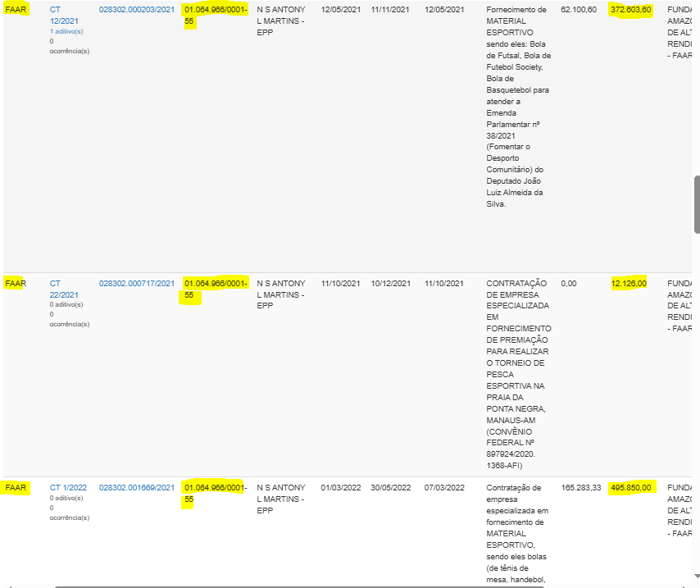
Task: Open the CT 1/2022 contract link
Action: click(x=67, y=487)
